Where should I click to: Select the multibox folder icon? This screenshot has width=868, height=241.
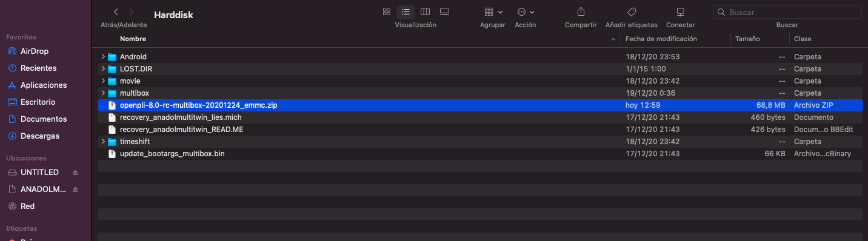(112, 93)
